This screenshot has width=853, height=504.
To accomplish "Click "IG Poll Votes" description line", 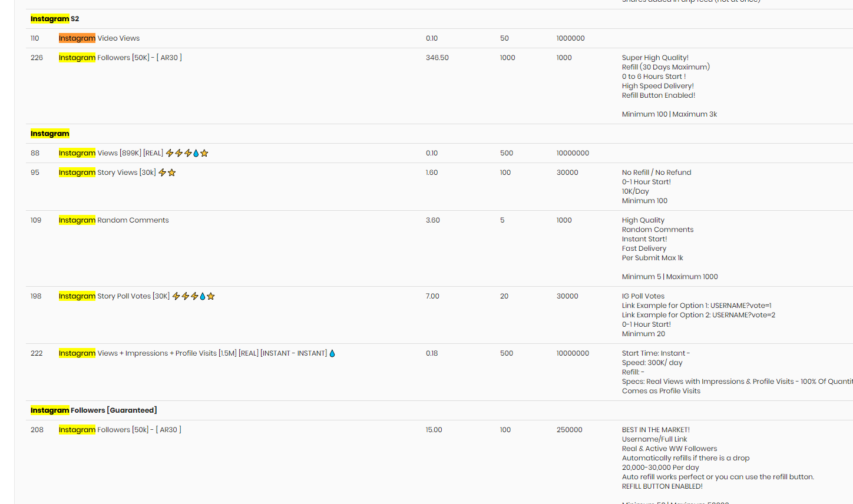I will click(x=643, y=296).
